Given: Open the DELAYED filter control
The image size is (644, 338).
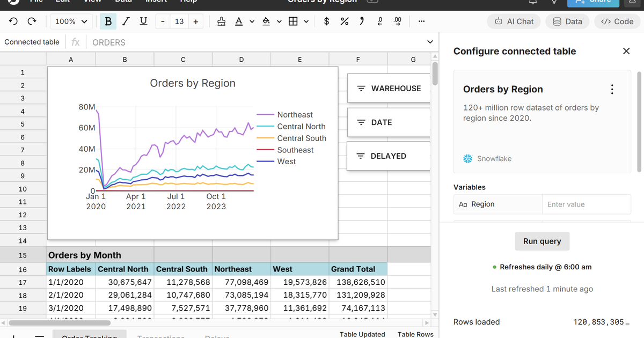Looking at the screenshot, I should click(389, 156).
